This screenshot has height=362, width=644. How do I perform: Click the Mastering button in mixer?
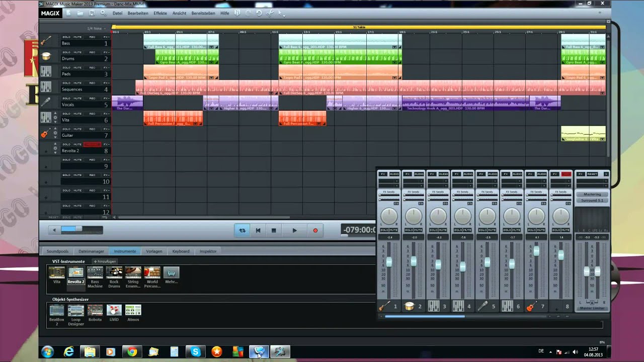592,194
